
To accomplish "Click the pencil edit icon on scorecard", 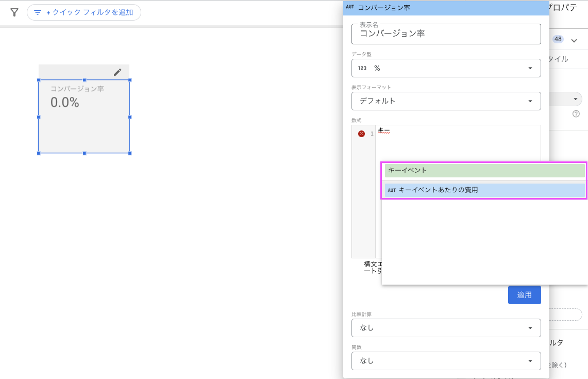I will pos(117,72).
